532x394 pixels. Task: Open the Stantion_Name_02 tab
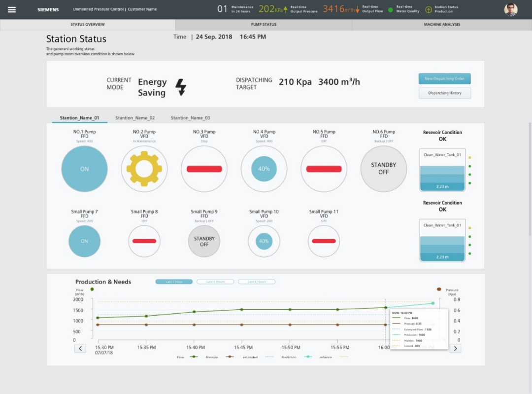pos(135,118)
